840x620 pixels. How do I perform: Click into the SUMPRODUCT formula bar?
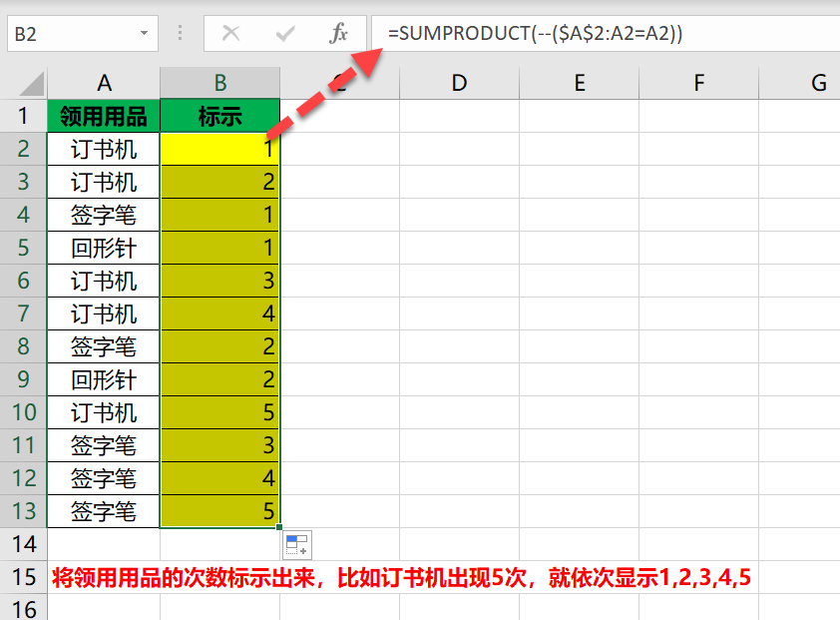606,33
